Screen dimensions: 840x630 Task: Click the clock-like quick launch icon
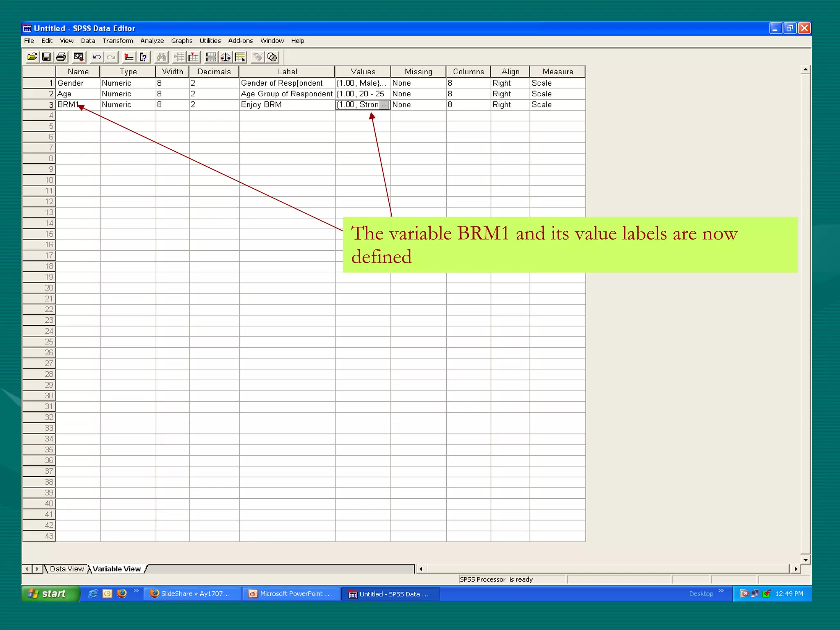[x=107, y=593]
